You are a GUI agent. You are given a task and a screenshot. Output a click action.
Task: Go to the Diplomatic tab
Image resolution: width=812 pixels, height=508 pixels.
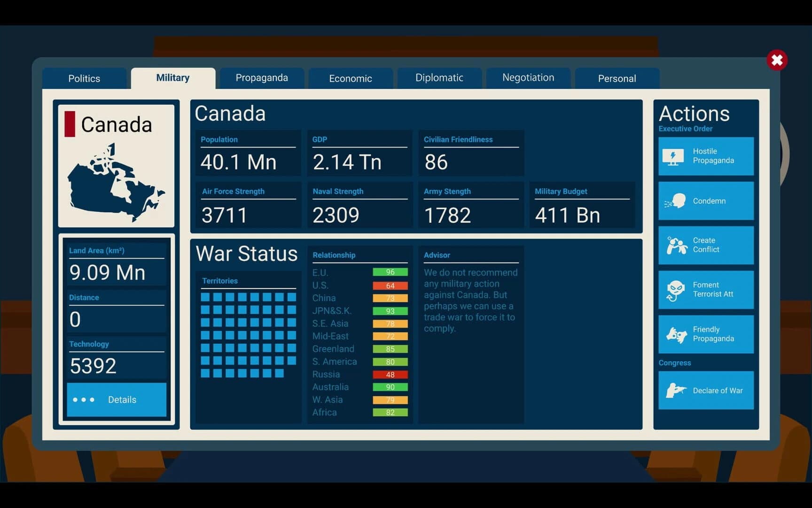point(439,78)
